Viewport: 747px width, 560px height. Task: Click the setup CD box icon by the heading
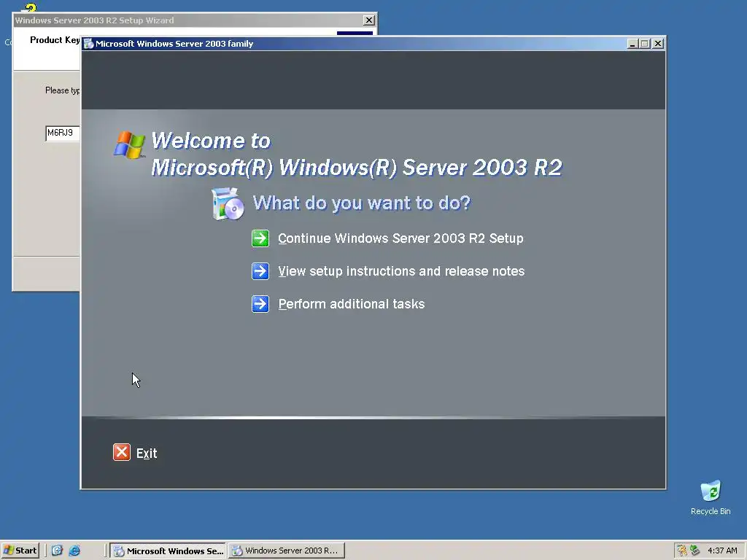click(228, 204)
